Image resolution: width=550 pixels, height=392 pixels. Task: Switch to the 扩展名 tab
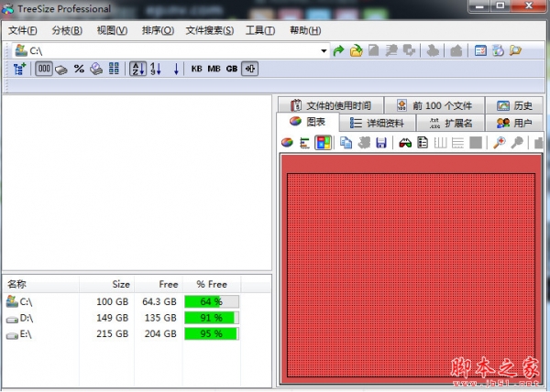(451, 123)
